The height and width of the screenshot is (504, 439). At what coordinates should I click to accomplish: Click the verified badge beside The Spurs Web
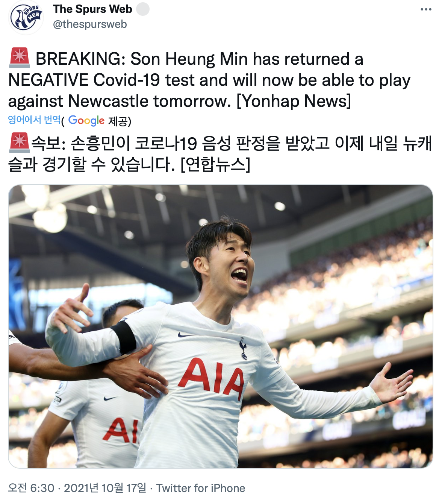point(142,9)
